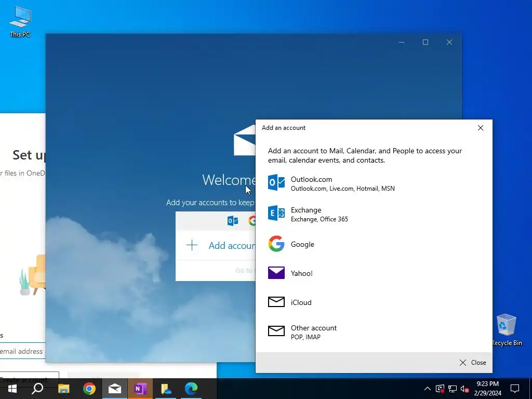
Task: Click the plus icon beside Add account
Action: click(x=192, y=245)
